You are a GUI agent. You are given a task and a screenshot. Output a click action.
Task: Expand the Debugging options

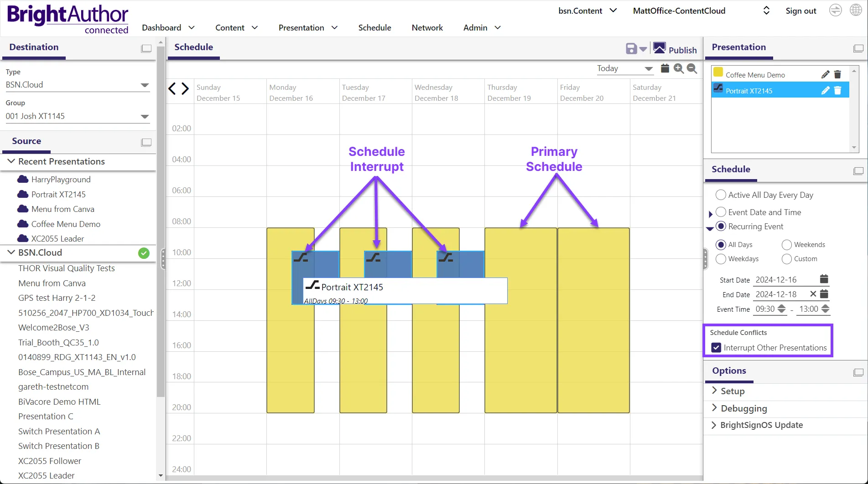pyautogui.click(x=714, y=408)
